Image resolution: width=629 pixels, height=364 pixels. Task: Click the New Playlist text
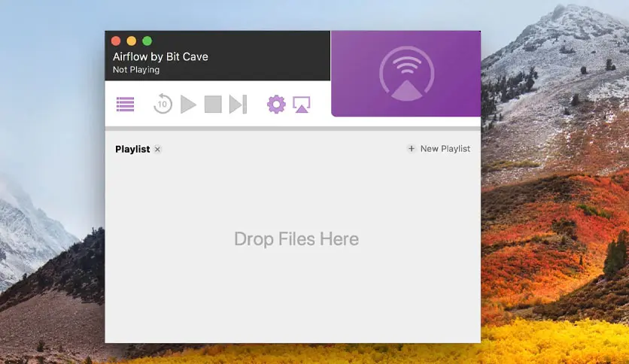445,149
